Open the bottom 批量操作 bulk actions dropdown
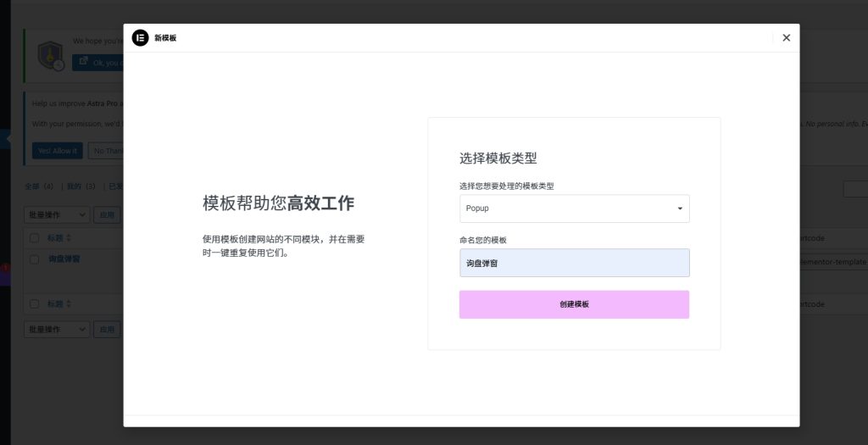The width and height of the screenshot is (868, 445). (57, 330)
